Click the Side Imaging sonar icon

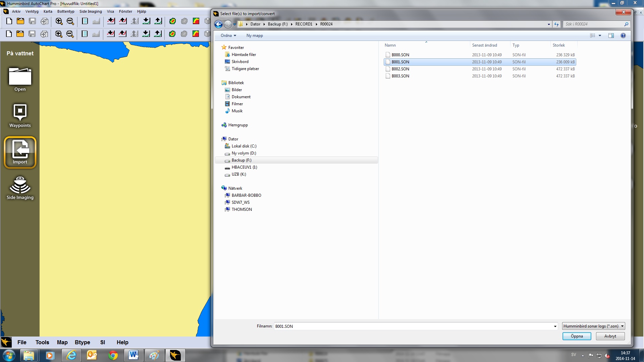click(20, 185)
